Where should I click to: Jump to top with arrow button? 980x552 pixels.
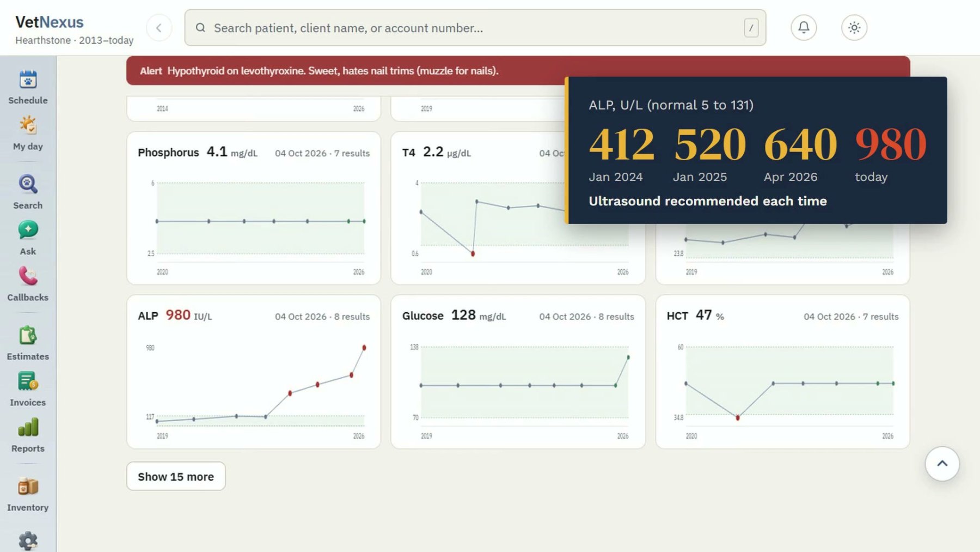pos(942,464)
